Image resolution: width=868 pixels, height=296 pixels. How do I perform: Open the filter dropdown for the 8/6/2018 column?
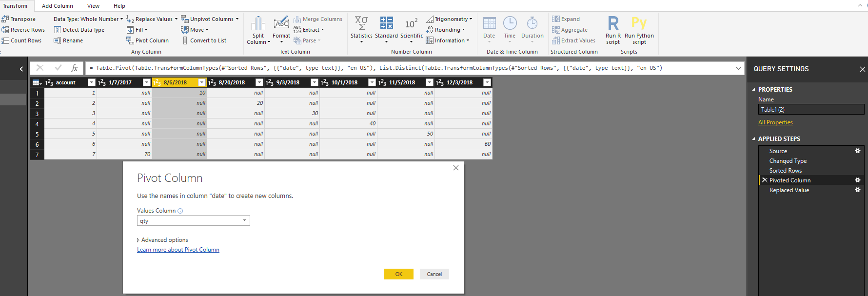pyautogui.click(x=202, y=82)
